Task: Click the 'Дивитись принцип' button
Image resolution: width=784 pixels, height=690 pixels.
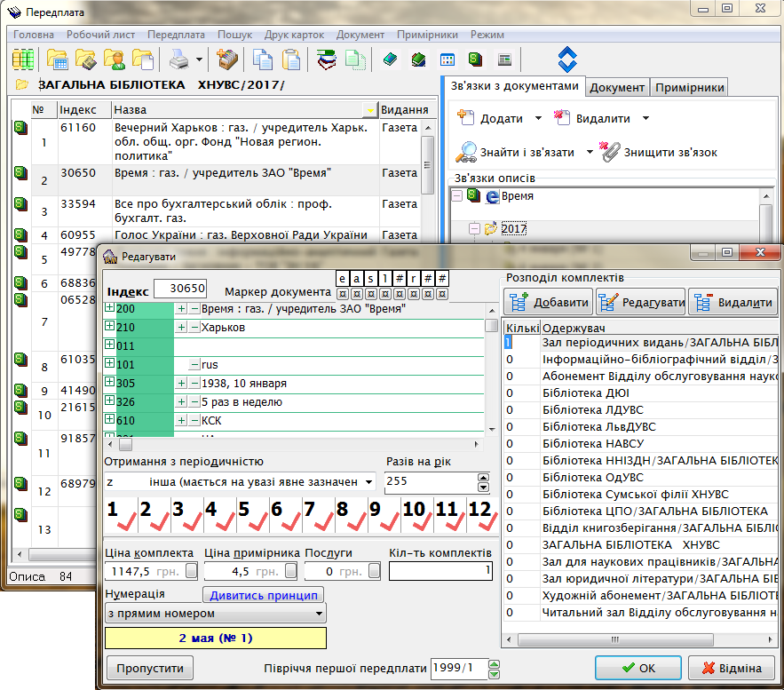Action: [263, 595]
